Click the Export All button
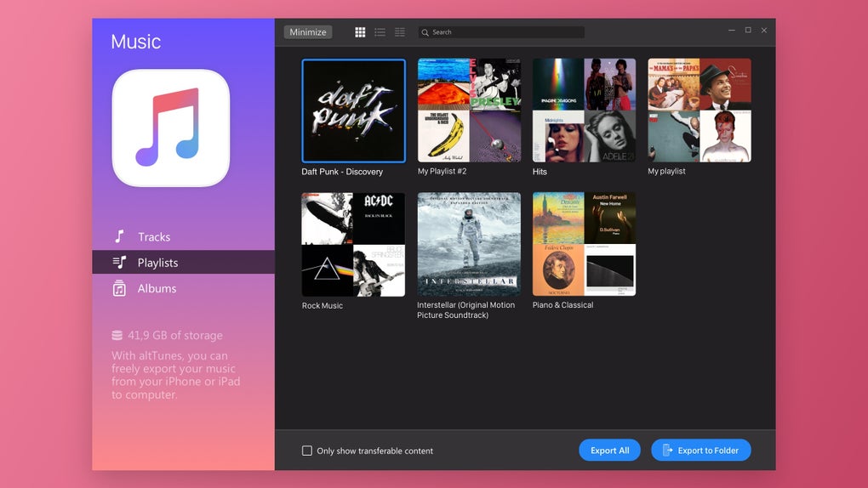 (x=609, y=451)
